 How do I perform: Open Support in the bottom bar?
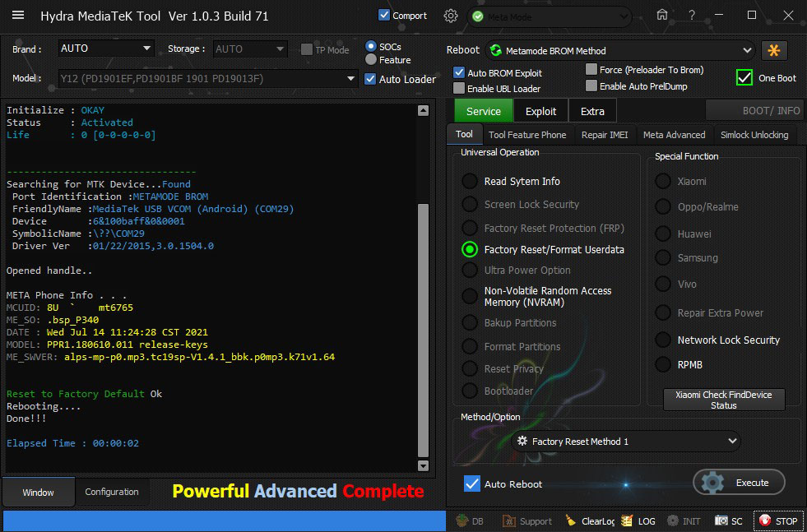527,520
